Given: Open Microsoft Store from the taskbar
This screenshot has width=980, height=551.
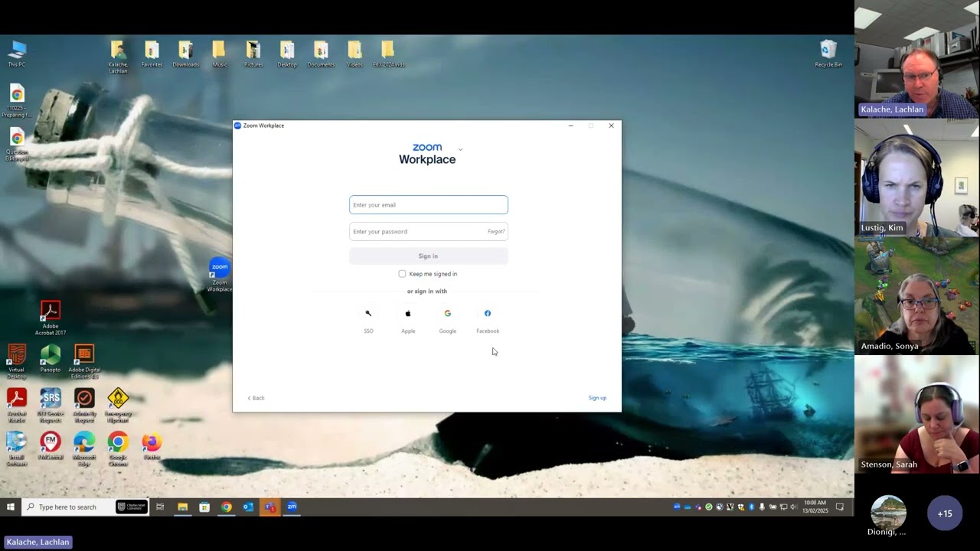Looking at the screenshot, I should (x=204, y=507).
